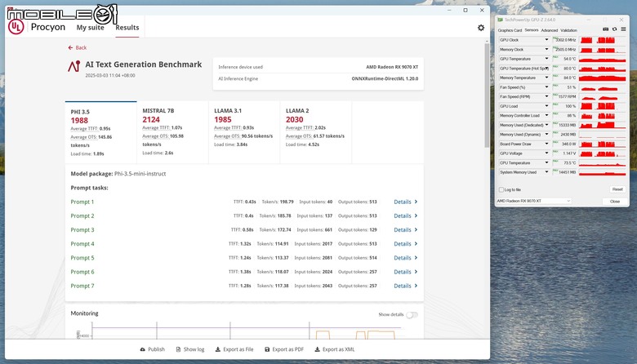
Task: Enable Log to file checkbox in GPU-Z
Action: tap(501, 189)
